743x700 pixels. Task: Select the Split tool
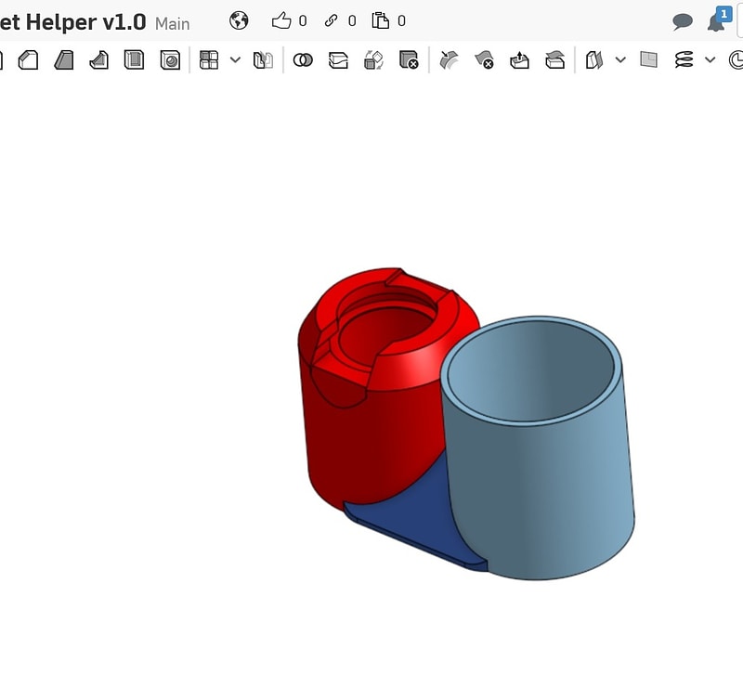click(338, 60)
